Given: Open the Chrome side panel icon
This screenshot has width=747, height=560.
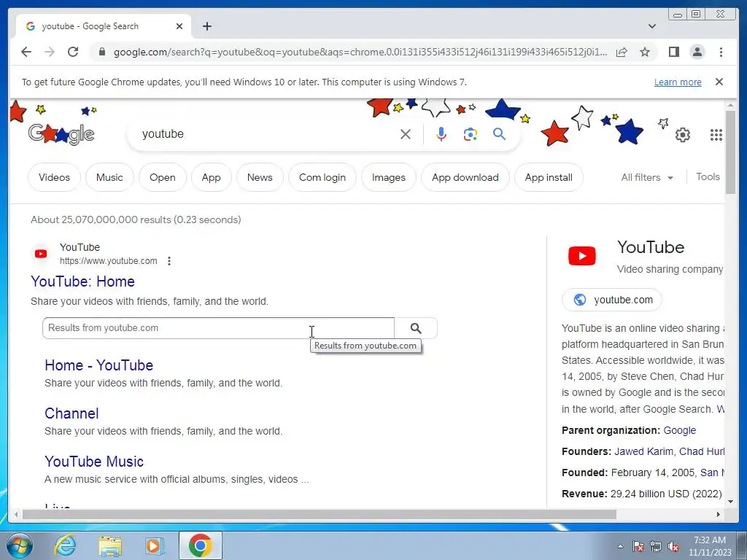Looking at the screenshot, I should tap(673, 52).
